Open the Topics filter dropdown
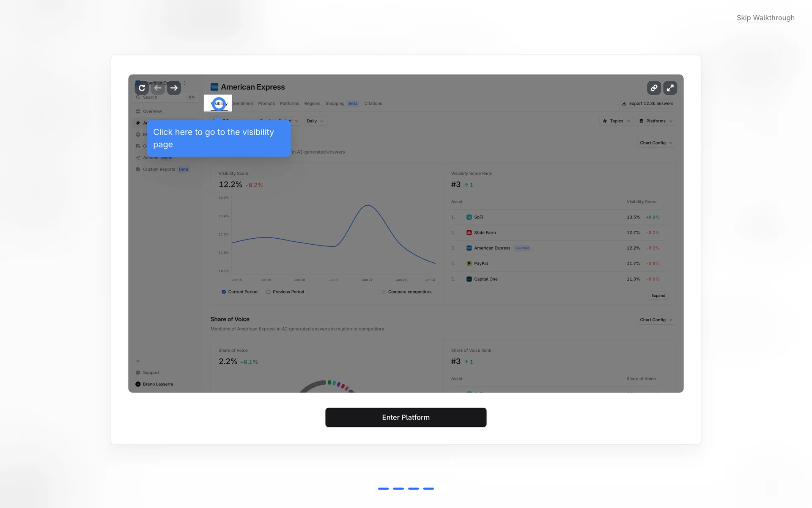812x508 pixels. [x=616, y=121]
